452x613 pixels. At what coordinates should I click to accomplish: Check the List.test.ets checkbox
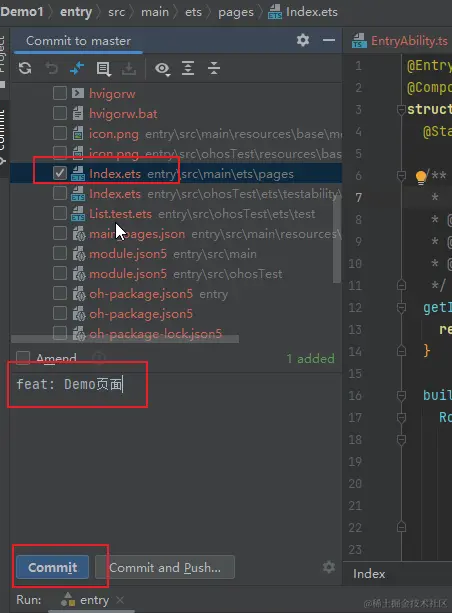point(60,213)
